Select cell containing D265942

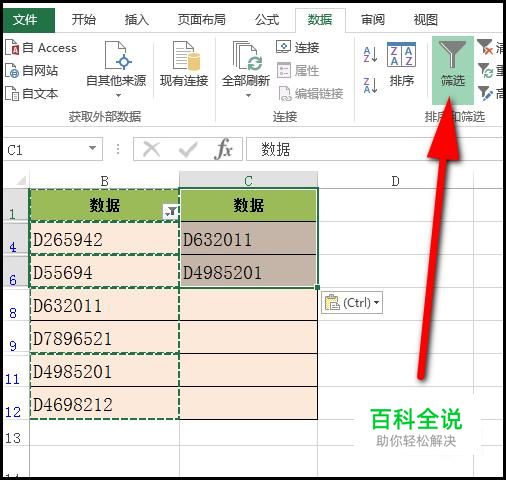[x=104, y=238]
